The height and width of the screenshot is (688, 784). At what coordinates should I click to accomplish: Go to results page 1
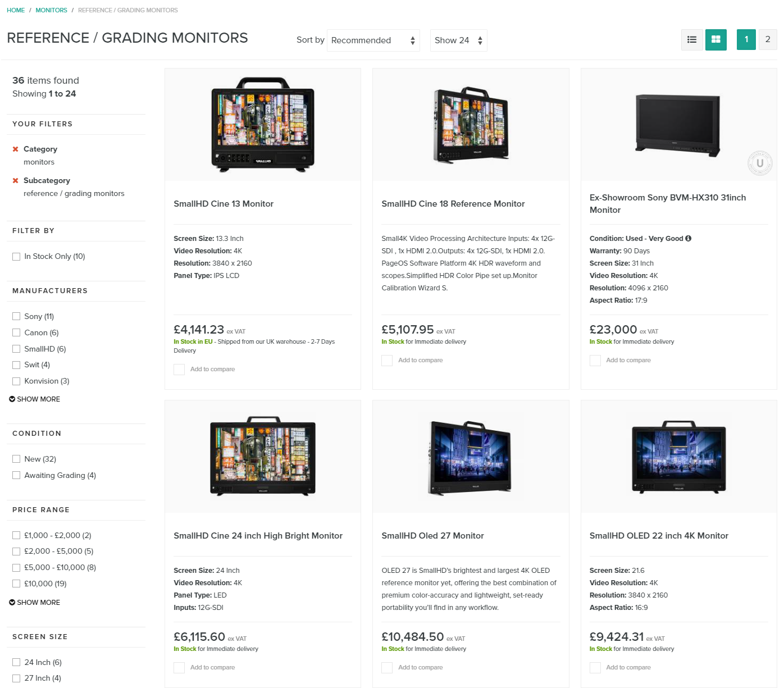[x=746, y=39]
